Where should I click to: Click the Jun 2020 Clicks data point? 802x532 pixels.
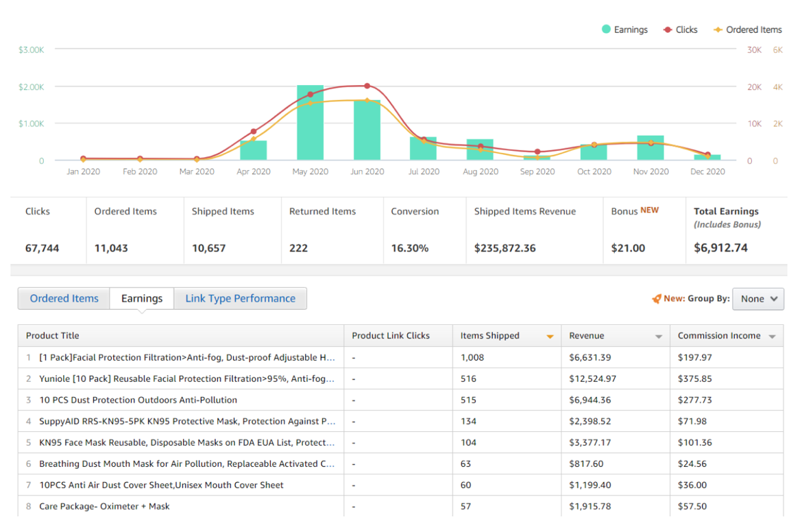coord(367,86)
